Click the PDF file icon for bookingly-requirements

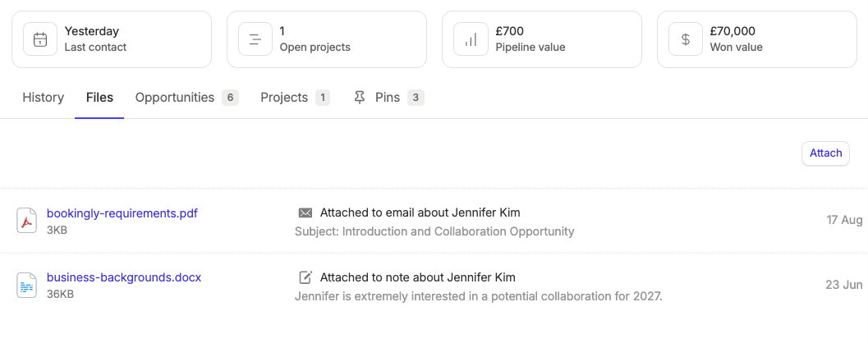[26, 221]
